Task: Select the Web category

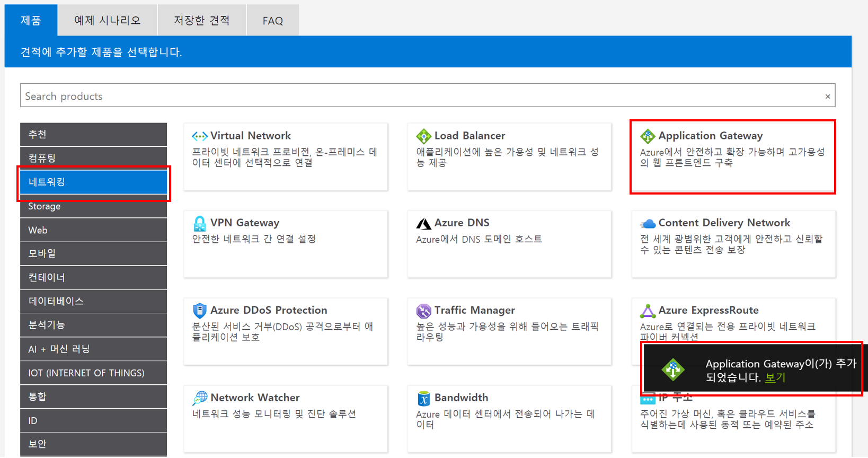Action: (93, 230)
